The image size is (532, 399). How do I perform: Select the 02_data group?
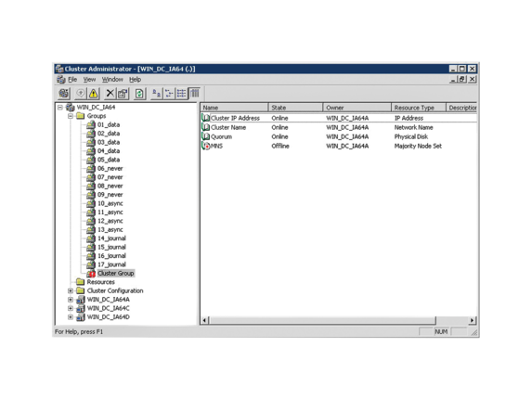point(109,134)
